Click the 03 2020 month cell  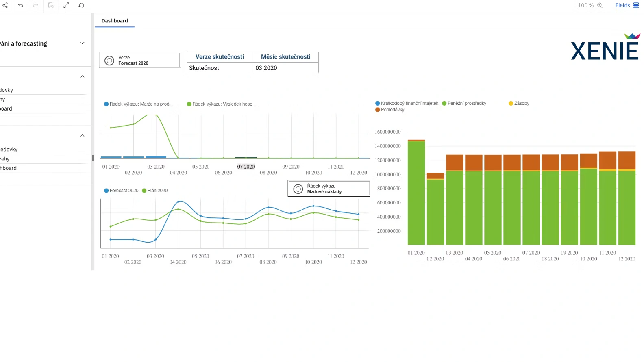[x=266, y=68]
